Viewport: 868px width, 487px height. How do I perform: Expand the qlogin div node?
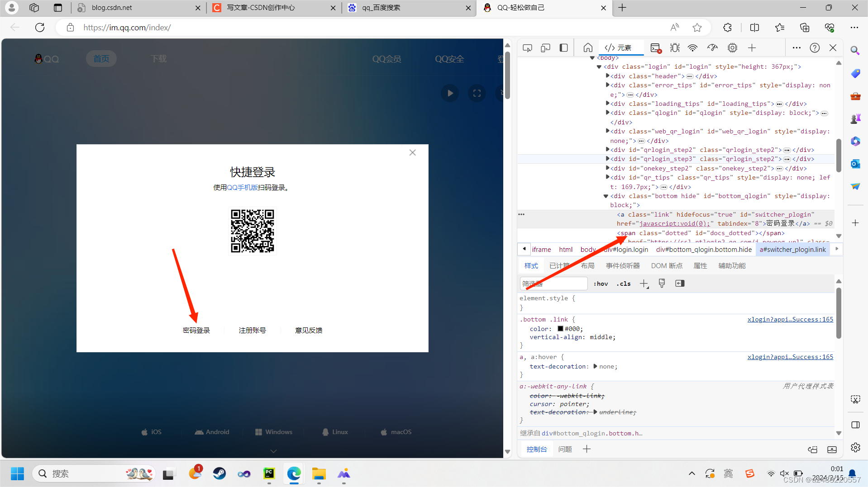click(608, 113)
